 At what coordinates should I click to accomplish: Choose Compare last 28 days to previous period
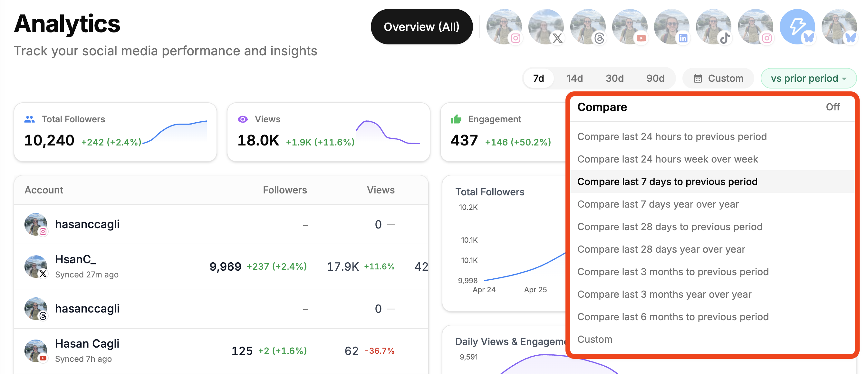pyautogui.click(x=712, y=227)
